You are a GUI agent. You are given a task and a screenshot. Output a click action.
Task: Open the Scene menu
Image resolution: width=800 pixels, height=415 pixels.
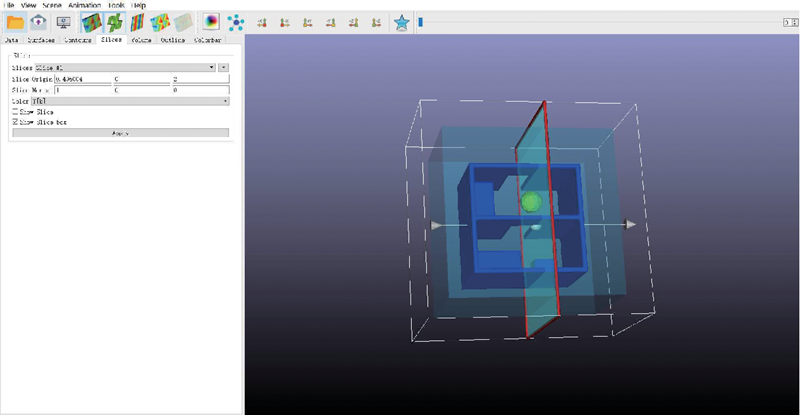[52, 5]
